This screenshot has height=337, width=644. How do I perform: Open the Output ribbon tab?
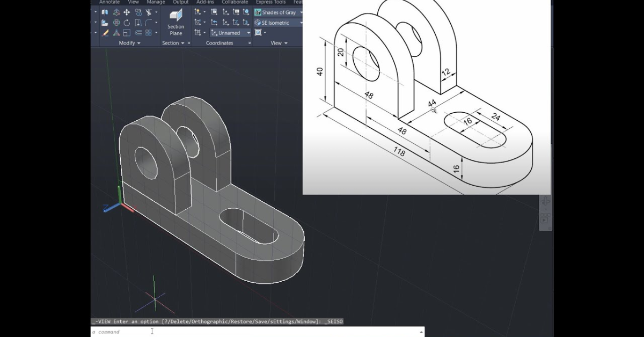click(180, 2)
